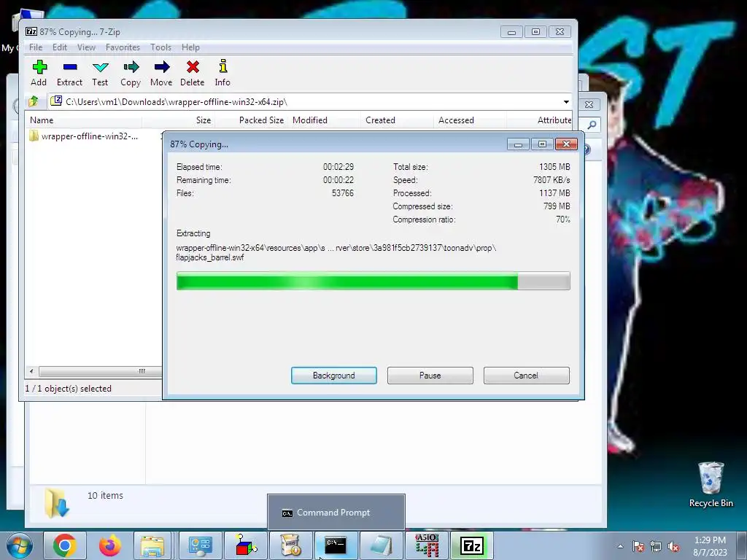Open the Edit menu
The image size is (747, 560).
pos(60,47)
